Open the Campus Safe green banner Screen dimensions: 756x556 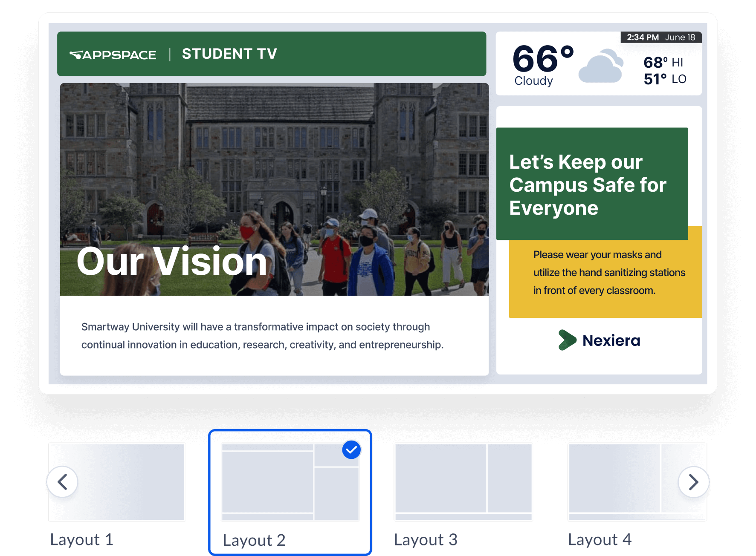[592, 184]
